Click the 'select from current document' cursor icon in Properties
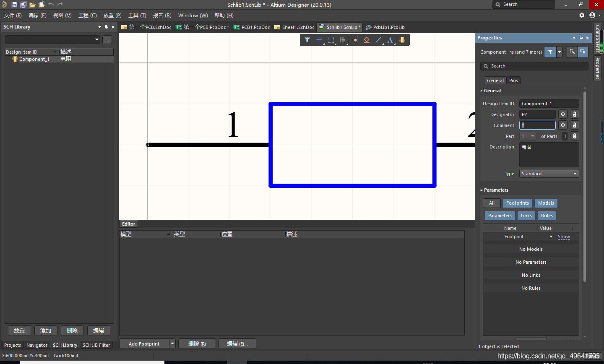 pyautogui.click(x=583, y=52)
